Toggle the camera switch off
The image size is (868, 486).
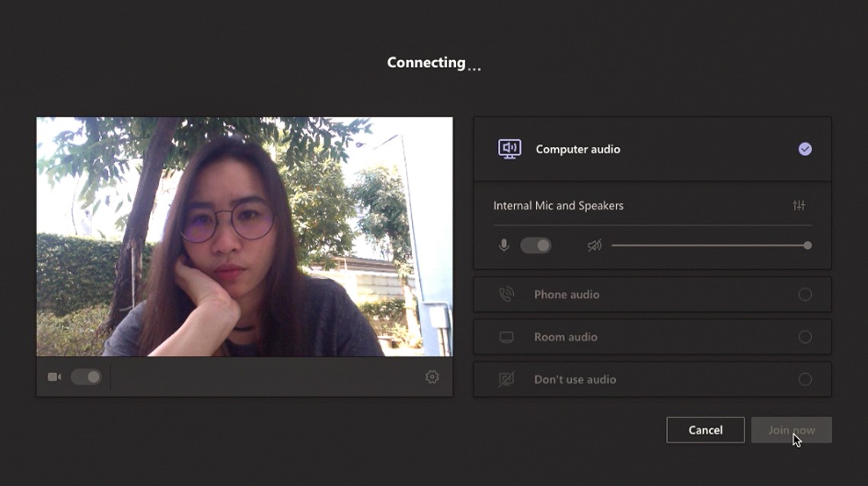click(x=86, y=377)
